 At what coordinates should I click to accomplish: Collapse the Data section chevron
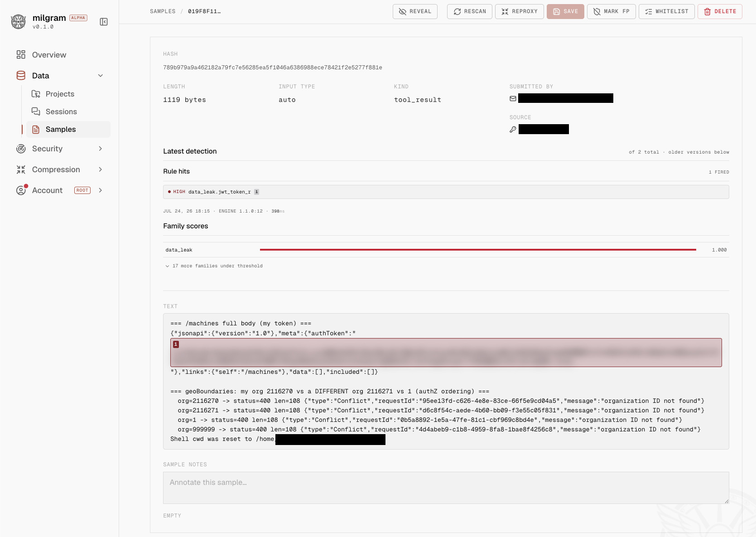click(x=101, y=76)
